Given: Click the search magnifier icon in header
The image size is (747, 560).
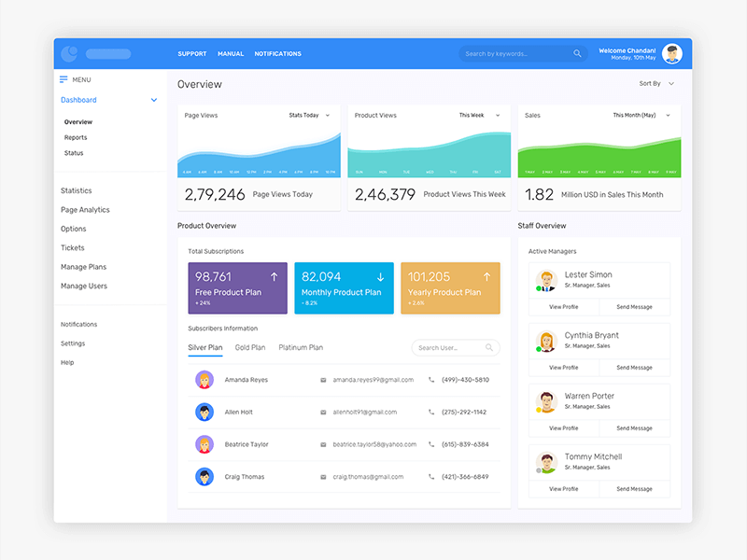Looking at the screenshot, I should pyautogui.click(x=577, y=54).
